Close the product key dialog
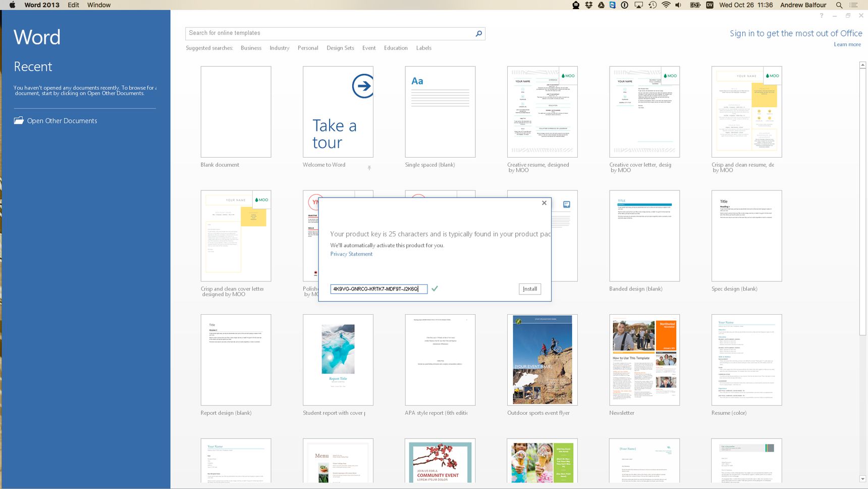Image resolution: width=868 pixels, height=489 pixels. pos(544,203)
